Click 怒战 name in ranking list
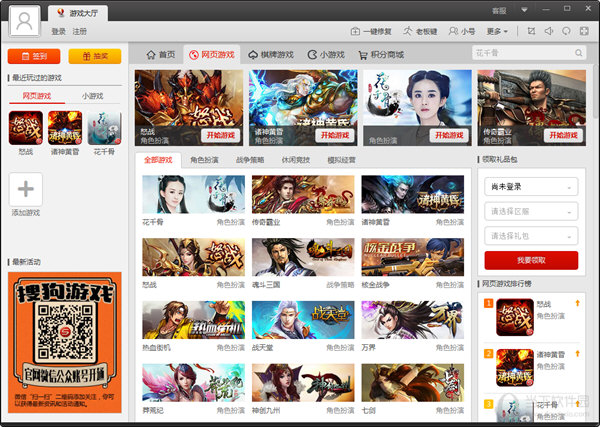This screenshot has width=600, height=427. tap(544, 304)
